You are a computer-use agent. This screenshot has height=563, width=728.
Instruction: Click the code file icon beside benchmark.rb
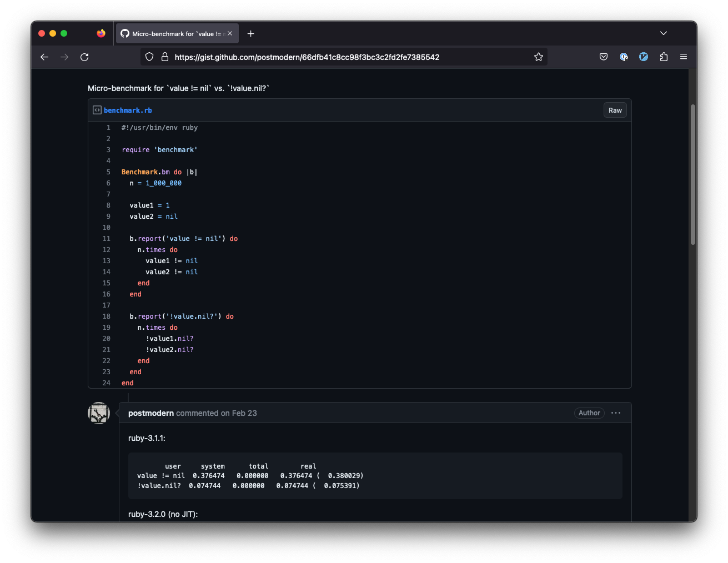(x=97, y=110)
